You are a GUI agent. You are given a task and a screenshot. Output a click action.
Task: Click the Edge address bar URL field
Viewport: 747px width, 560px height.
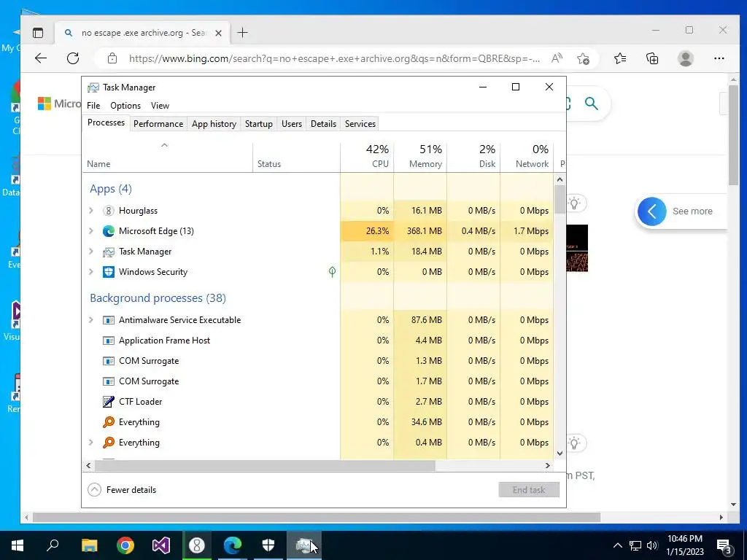tap(334, 58)
